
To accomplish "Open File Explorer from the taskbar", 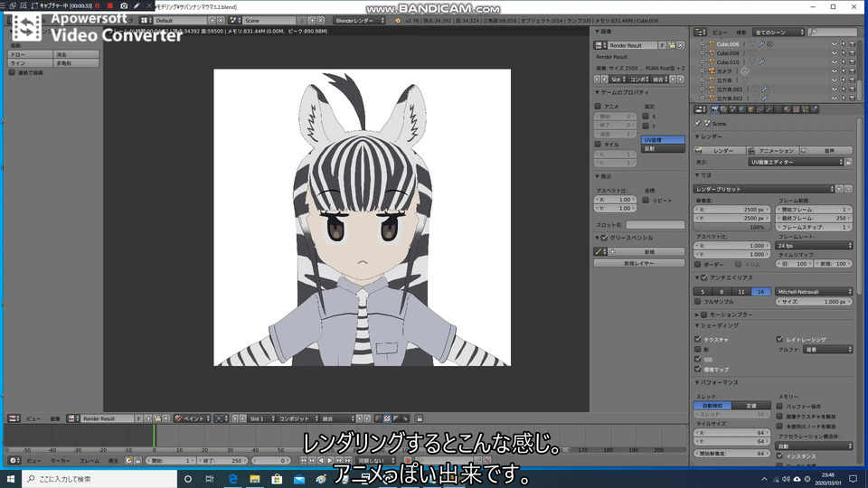I will point(255,479).
